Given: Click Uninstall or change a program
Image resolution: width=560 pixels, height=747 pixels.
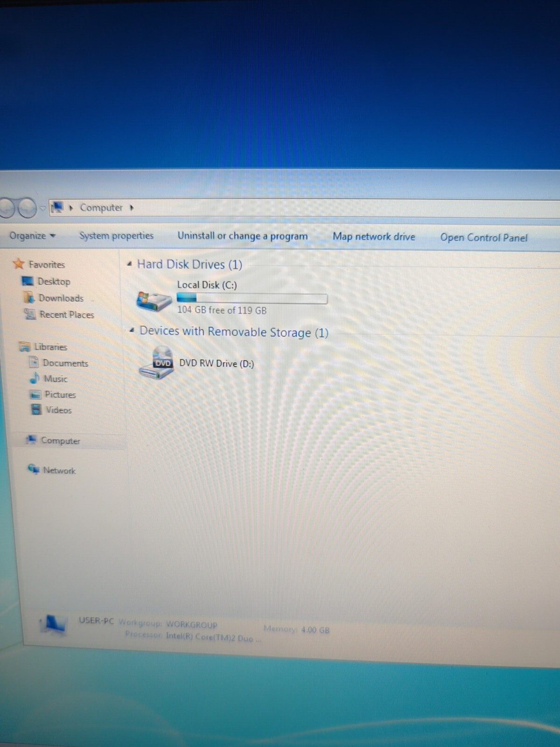Looking at the screenshot, I should 242,236.
